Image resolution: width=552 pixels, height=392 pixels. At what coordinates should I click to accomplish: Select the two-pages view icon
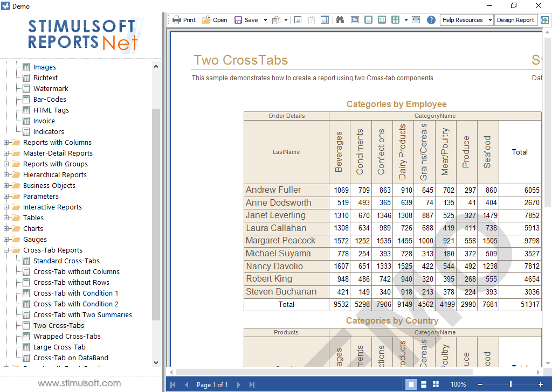pyautogui.click(x=382, y=20)
